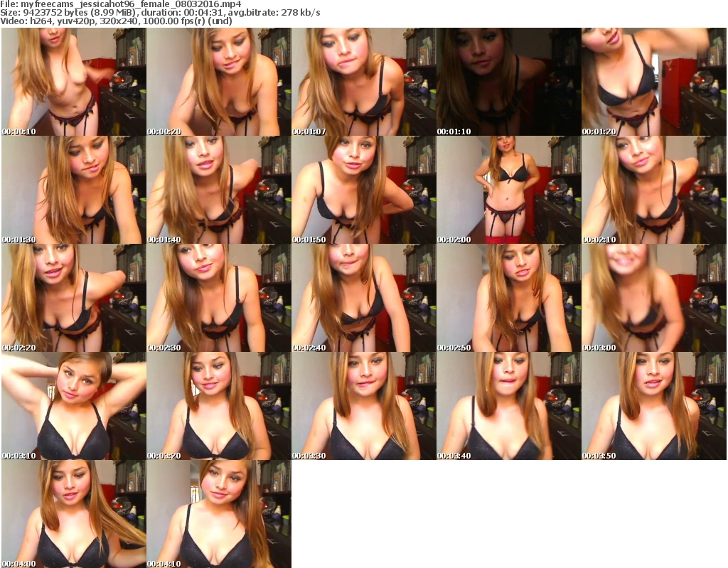Open the 00:01:30 frame
Screen dimensions: 728x568
pos(73,190)
